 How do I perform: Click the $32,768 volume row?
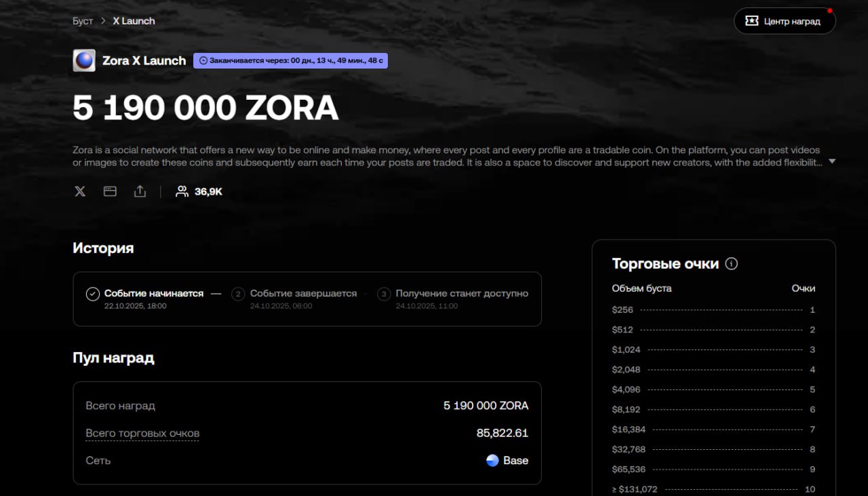click(713, 449)
